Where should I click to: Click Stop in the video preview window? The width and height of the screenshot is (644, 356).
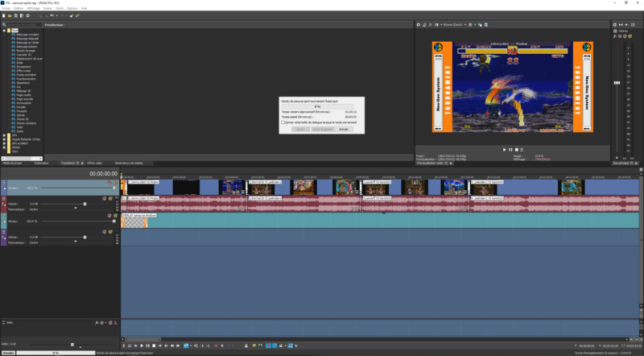pyautogui.click(x=517, y=150)
